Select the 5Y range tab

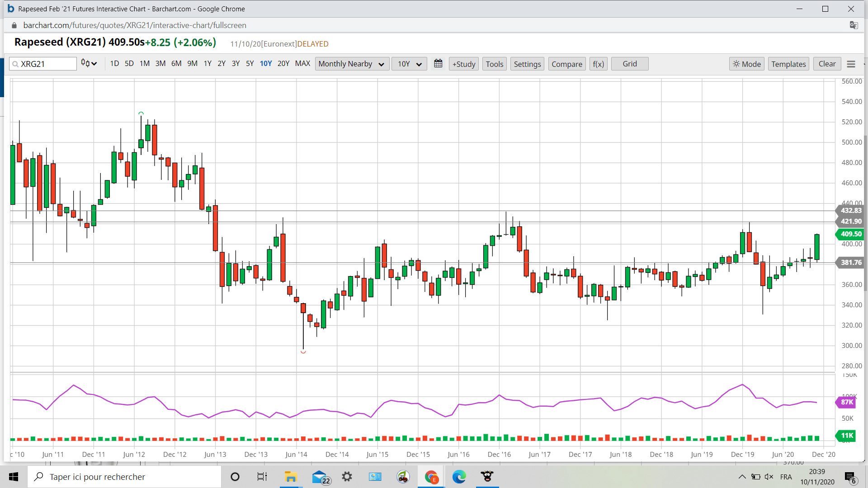[x=250, y=64]
